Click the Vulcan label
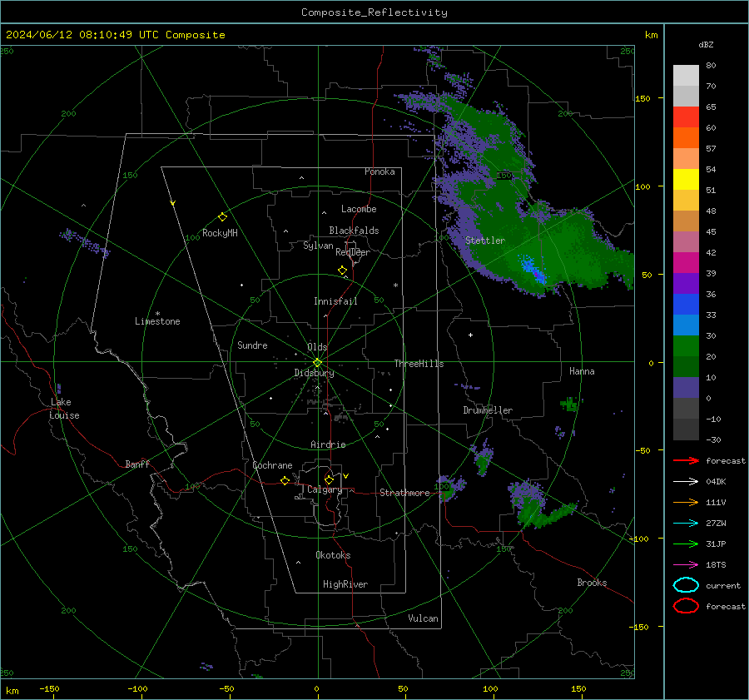 [x=423, y=618]
